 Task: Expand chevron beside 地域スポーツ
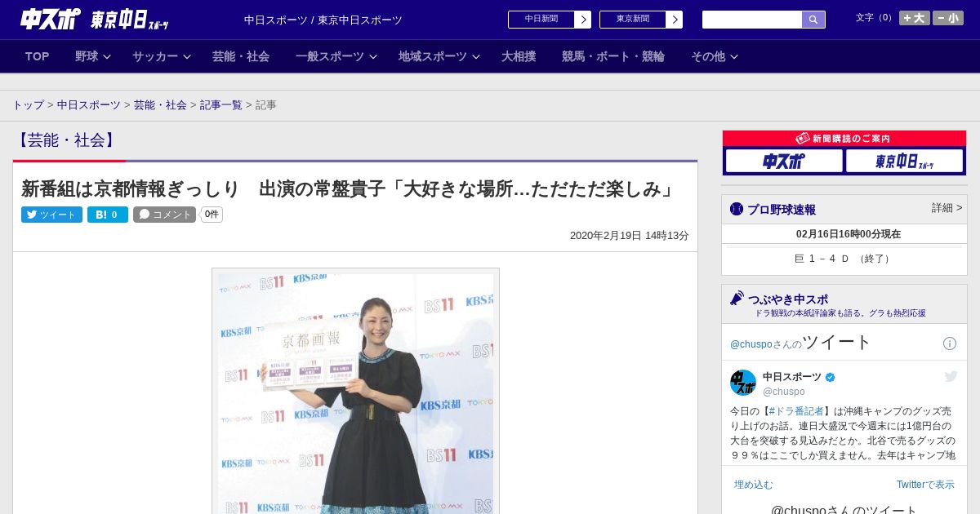click(476, 56)
